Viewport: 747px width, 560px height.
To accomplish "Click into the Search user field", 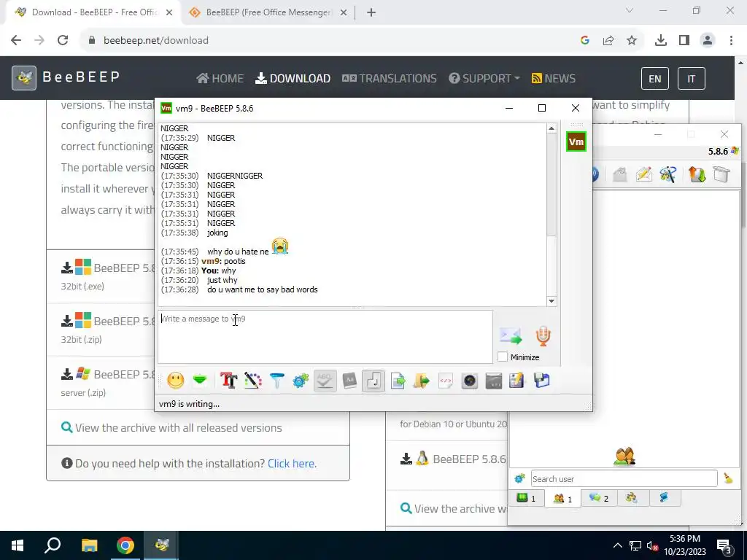I will tap(624, 478).
